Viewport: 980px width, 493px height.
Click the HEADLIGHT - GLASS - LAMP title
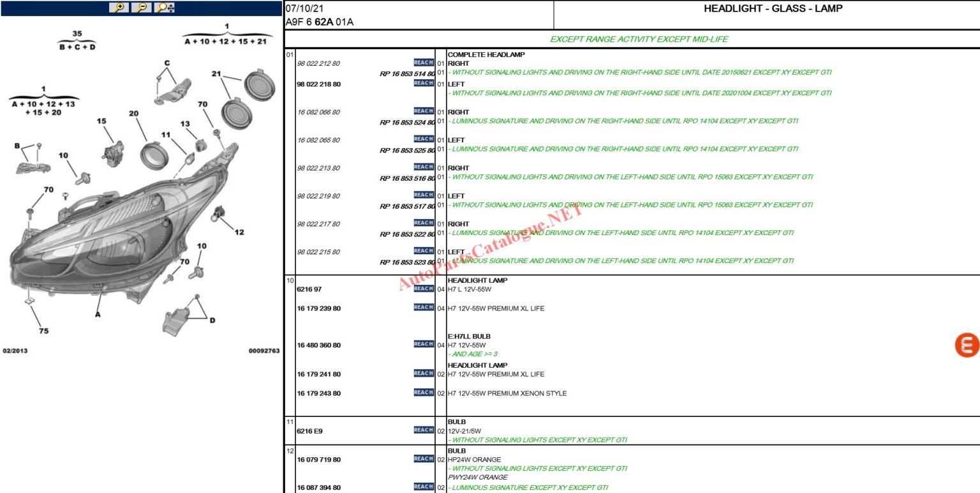(x=772, y=8)
